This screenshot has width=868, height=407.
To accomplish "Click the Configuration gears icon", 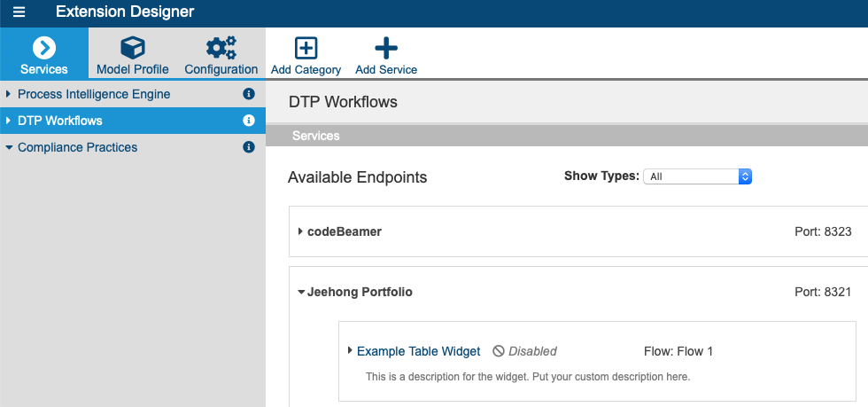I will coord(221,48).
